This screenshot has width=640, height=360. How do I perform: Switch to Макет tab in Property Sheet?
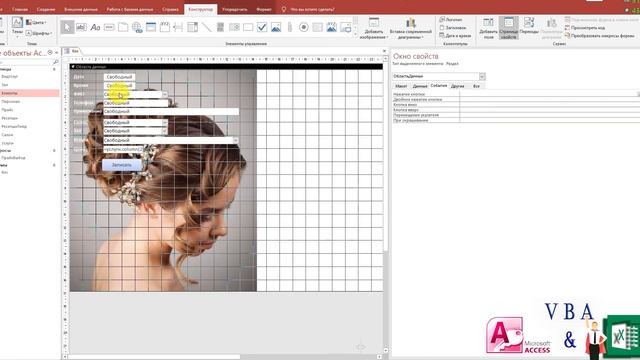401,86
